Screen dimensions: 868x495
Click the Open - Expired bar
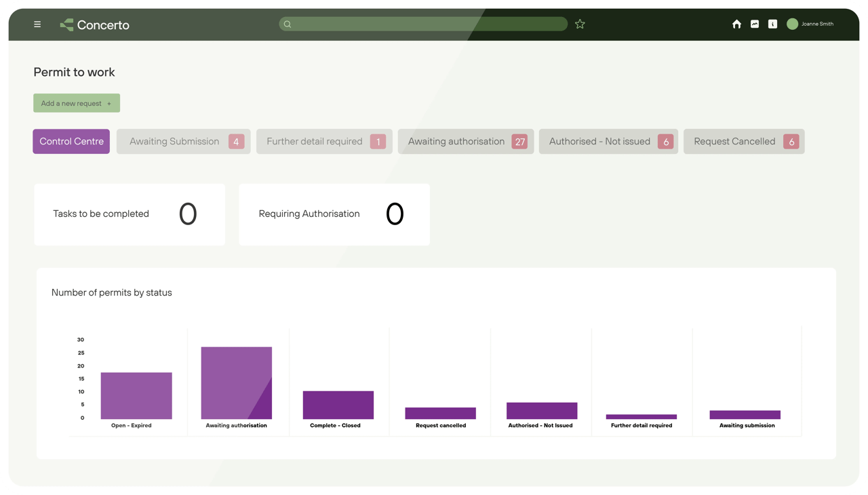point(136,396)
